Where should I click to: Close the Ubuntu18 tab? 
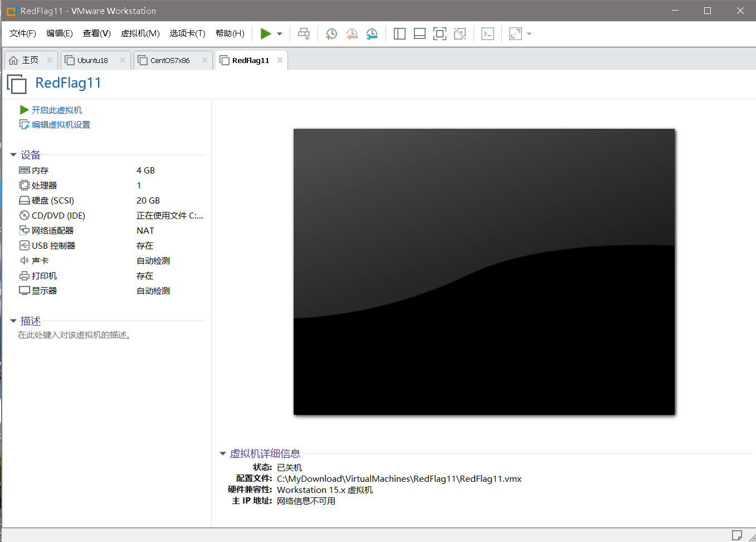[123, 60]
